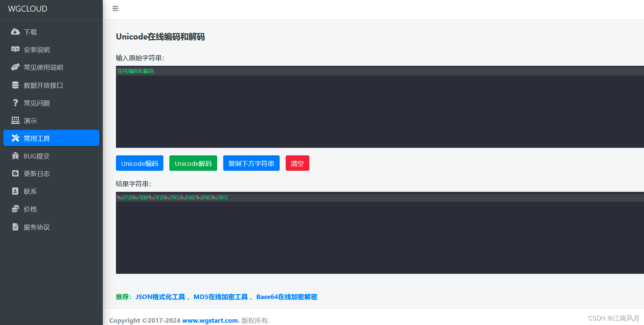Click the open-book icon beside 安装说明
The image size is (644, 325).
pos(15,49)
